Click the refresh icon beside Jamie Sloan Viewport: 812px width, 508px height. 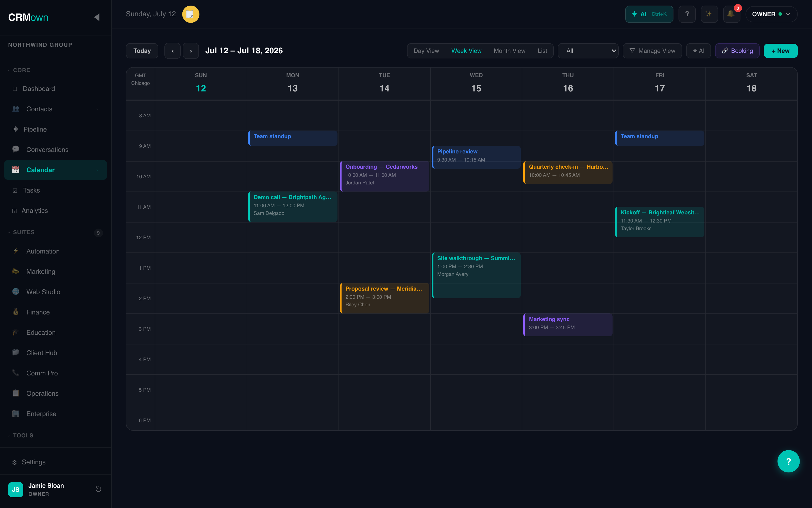pyautogui.click(x=98, y=489)
